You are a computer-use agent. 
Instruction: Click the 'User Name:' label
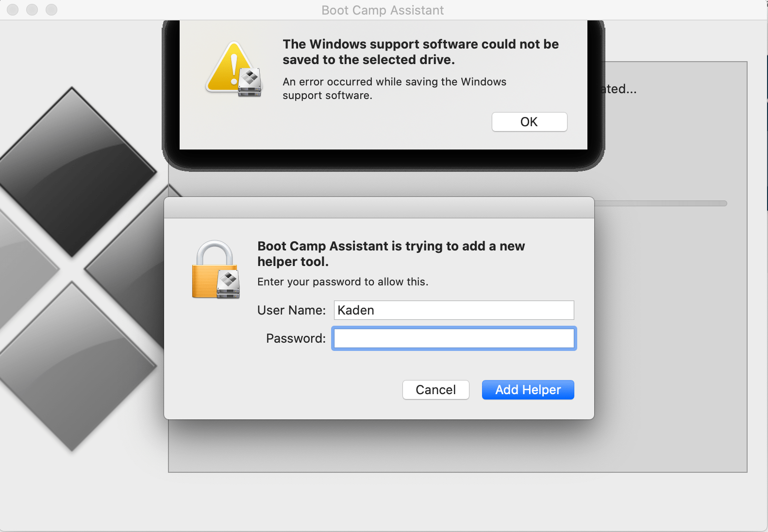point(291,310)
